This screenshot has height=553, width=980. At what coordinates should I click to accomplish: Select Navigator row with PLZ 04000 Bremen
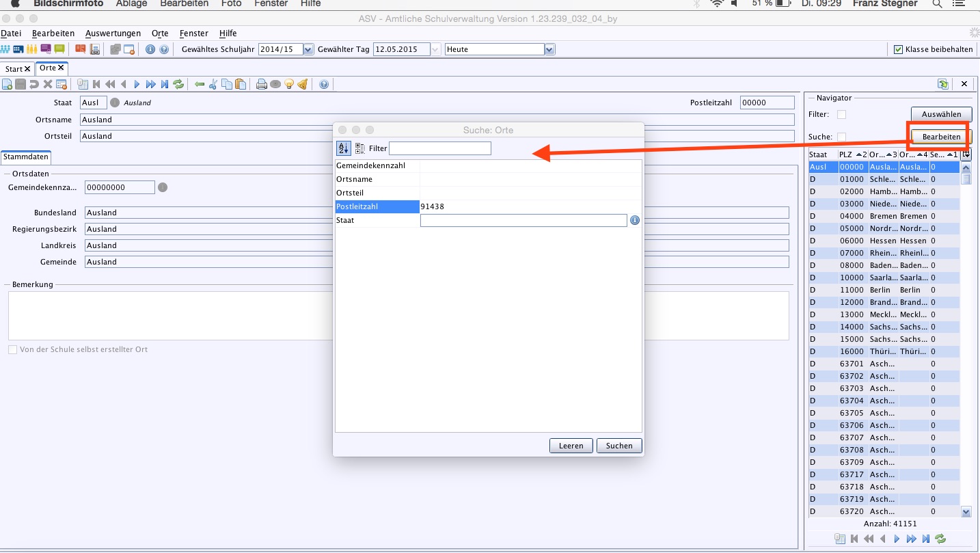[884, 216]
